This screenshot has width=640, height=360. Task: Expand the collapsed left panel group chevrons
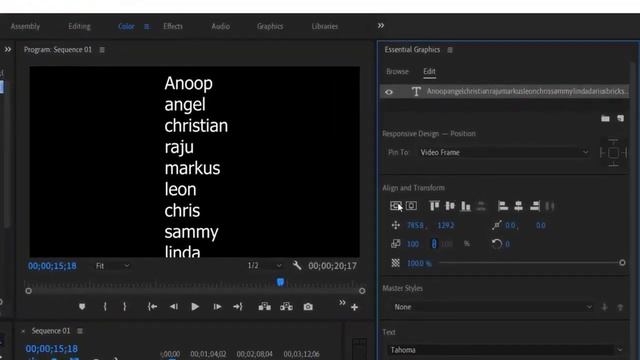8,49
